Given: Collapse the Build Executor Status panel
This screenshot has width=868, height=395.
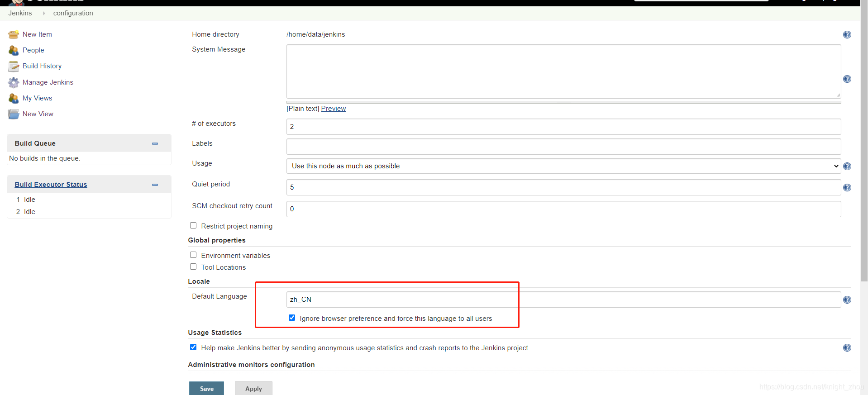Looking at the screenshot, I should [x=155, y=185].
